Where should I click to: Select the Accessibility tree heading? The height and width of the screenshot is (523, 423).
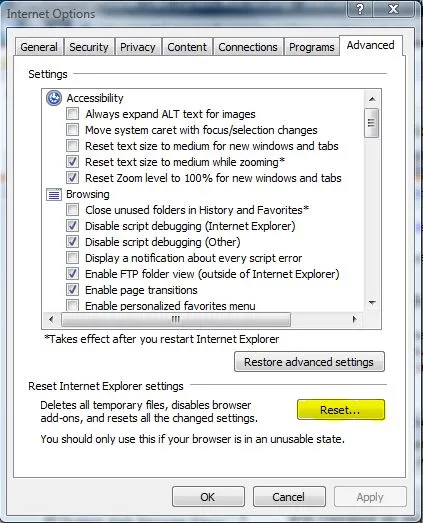pyautogui.click(x=95, y=98)
